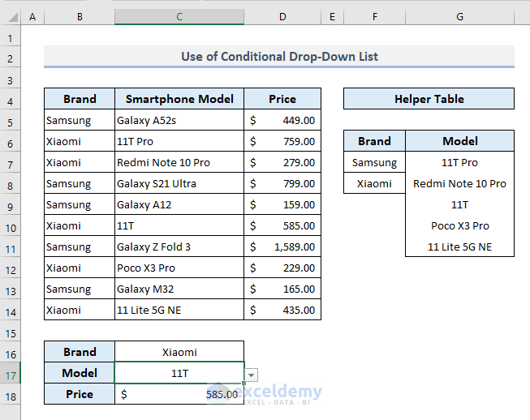Click price cell 435.00
This screenshot has height=420, width=530.
(x=282, y=310)
